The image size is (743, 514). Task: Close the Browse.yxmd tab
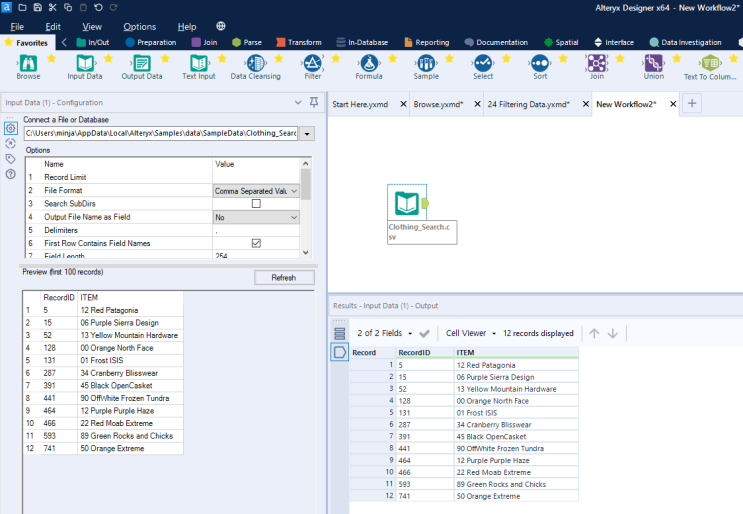[477, 104]
